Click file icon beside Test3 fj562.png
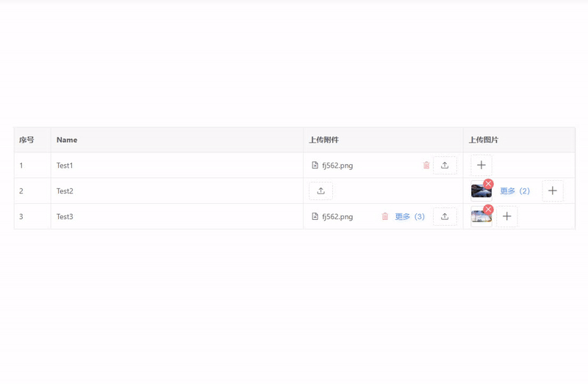This screenshot has height=384, width=588. pos(315,216)
